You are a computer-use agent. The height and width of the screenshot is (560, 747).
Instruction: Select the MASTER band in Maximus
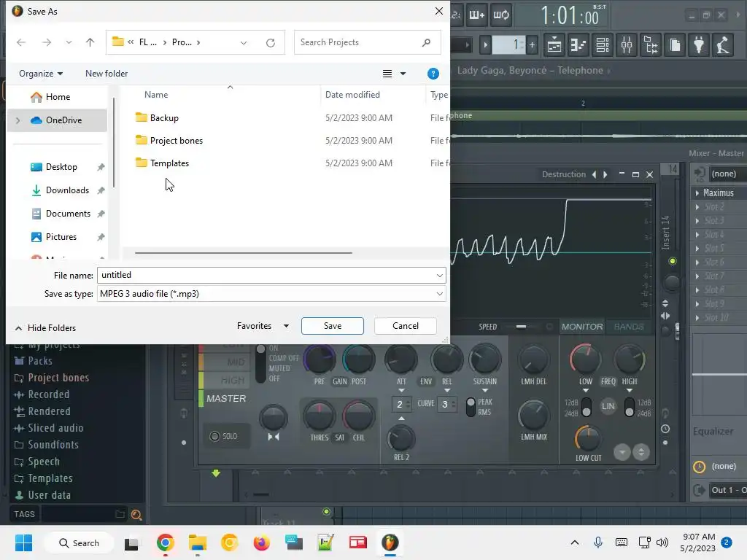tap(226, 399)
